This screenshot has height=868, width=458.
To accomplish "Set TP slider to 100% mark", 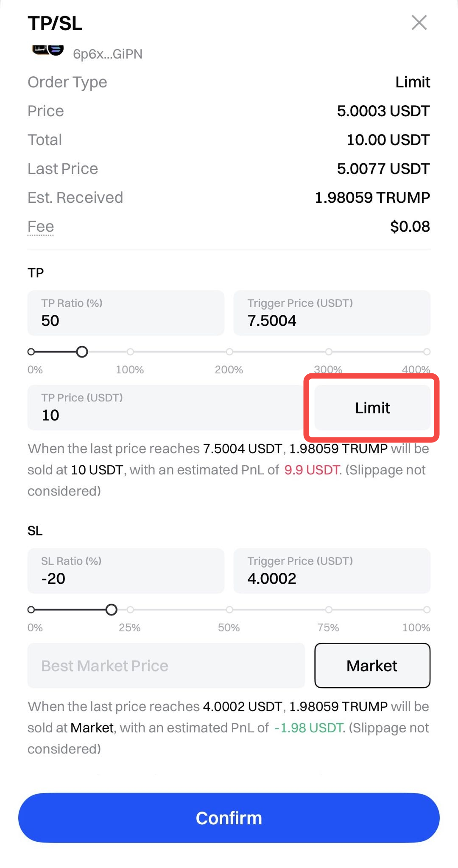I will pyautogui.click(x=130, y=352).
